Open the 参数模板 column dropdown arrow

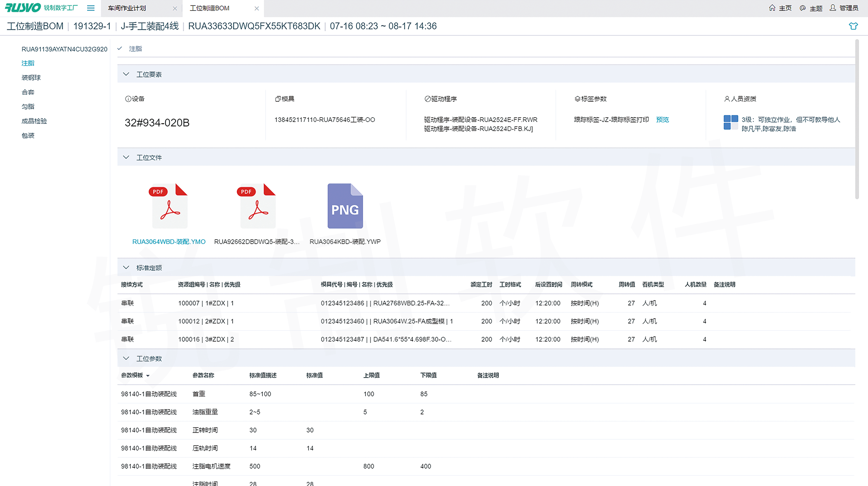click(148, 376)
